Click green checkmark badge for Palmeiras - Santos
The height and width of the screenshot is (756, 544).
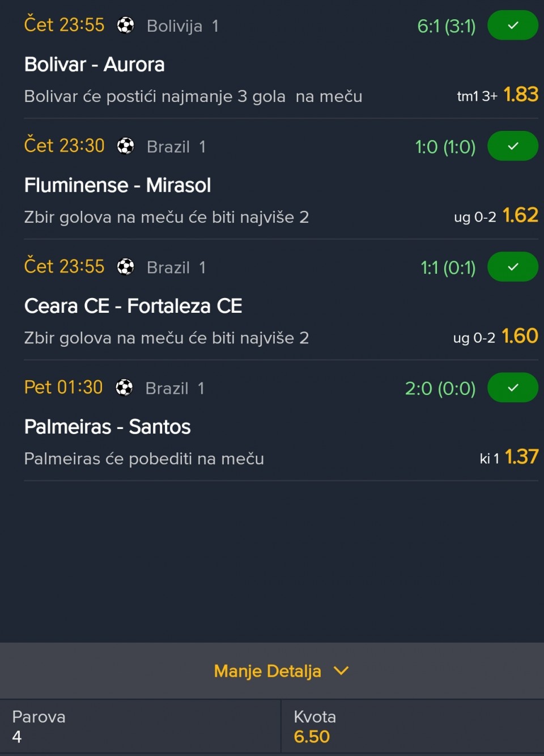point(512,388)
